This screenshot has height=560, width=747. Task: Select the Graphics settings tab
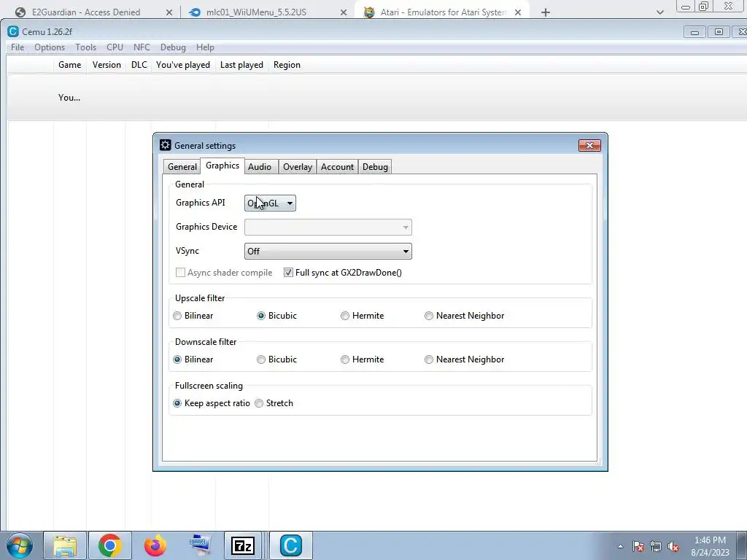[x=222, y=166]
